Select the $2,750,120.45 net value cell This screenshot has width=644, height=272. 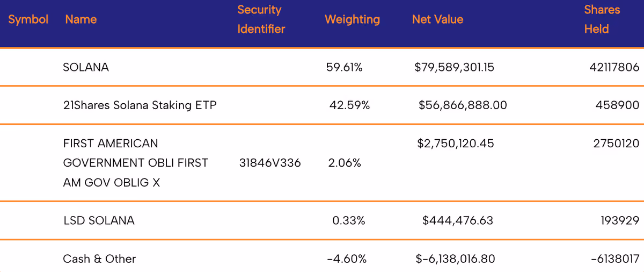tap(456, 144)
